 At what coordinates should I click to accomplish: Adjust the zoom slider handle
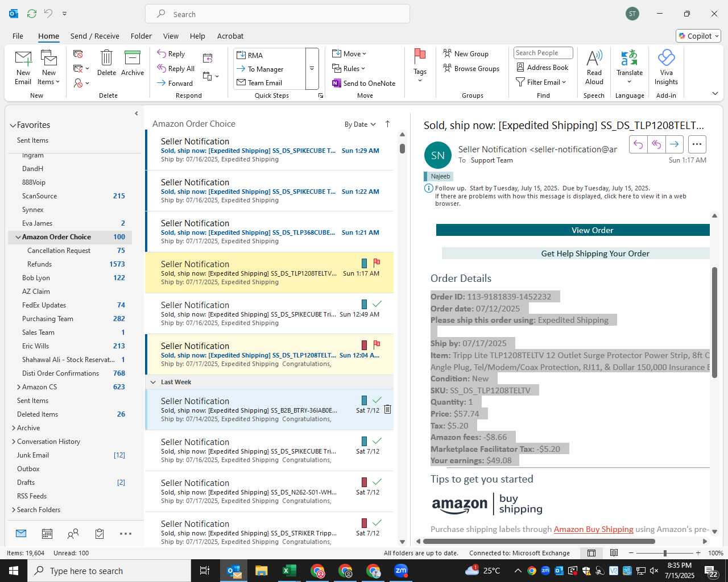[665, 553]
